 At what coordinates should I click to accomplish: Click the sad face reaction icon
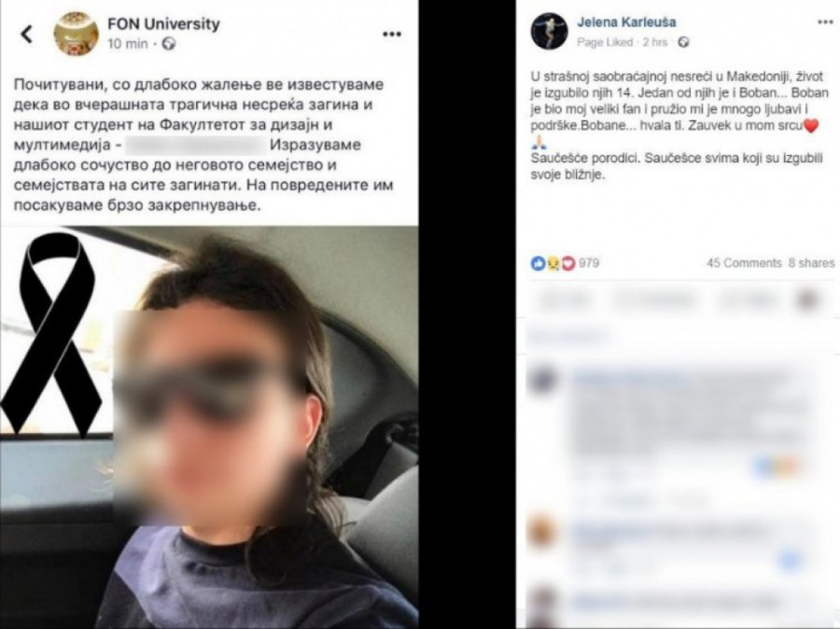tap(553, 263)
